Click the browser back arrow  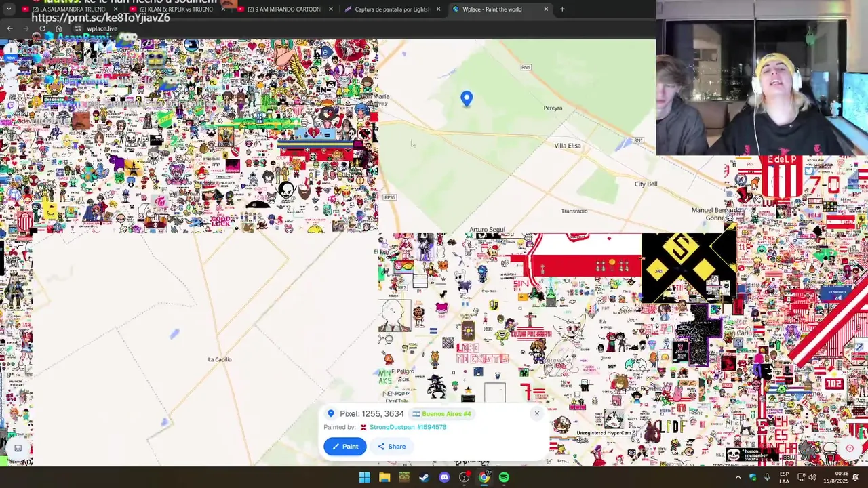[x=9, y=28]
